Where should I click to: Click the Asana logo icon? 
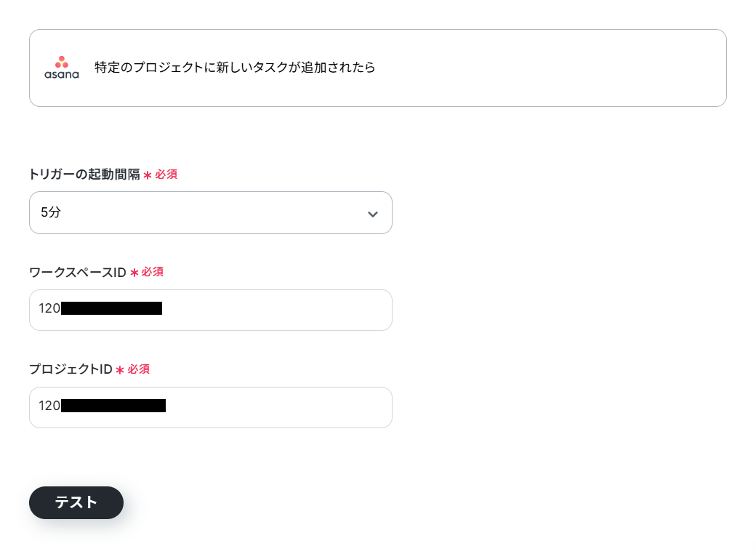(x=62, y=68)
